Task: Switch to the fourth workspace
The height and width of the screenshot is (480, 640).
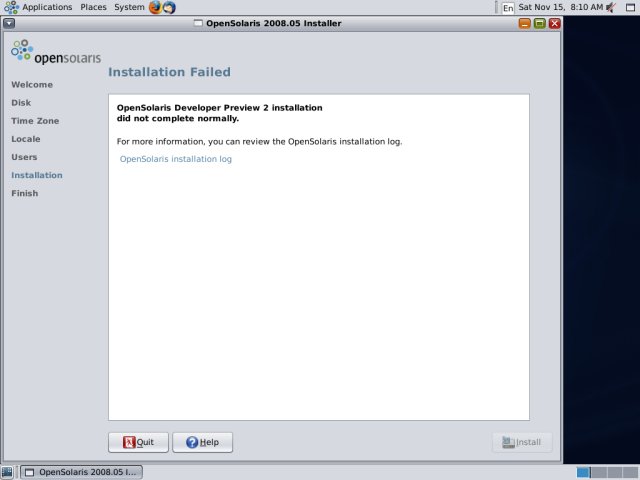Action: (x=630, y=473)
